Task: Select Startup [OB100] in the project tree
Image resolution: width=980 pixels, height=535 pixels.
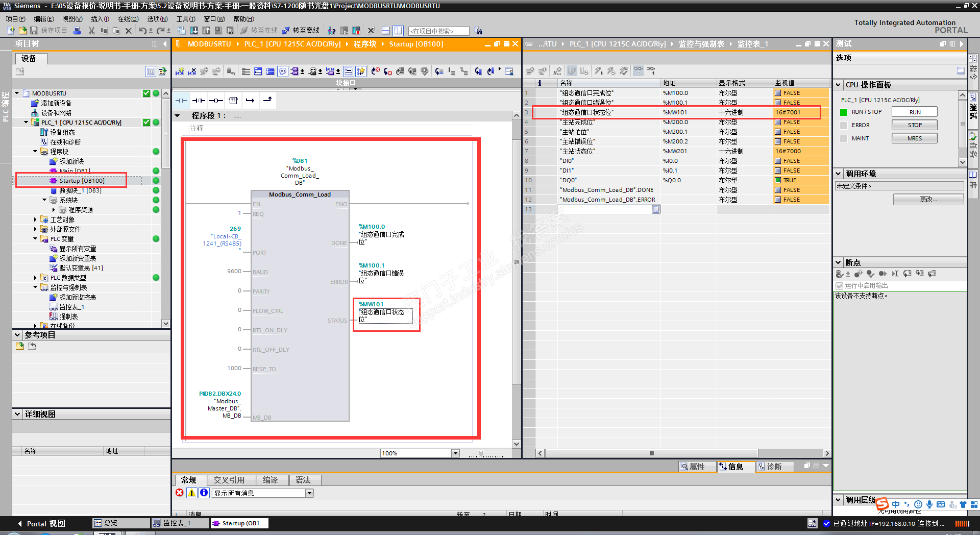Action: pyautogui.click(x=82, y=181)
